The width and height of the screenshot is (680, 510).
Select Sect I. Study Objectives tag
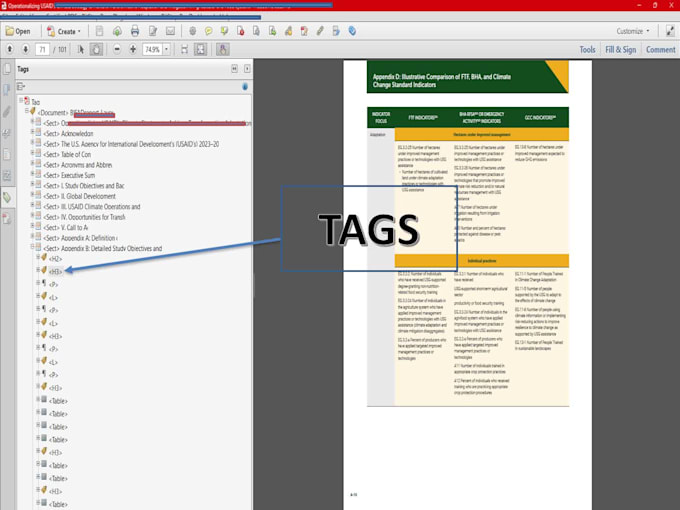click(84, 186)
